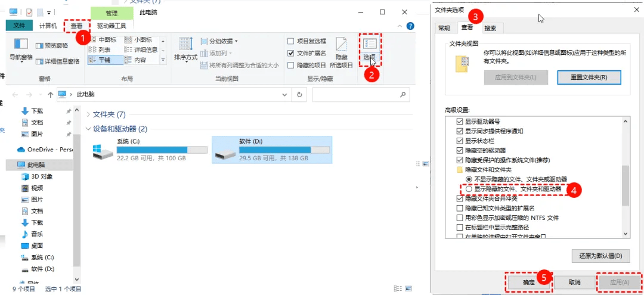Check 在标题栏中显示完整路径 option

(x=460, y=227)
